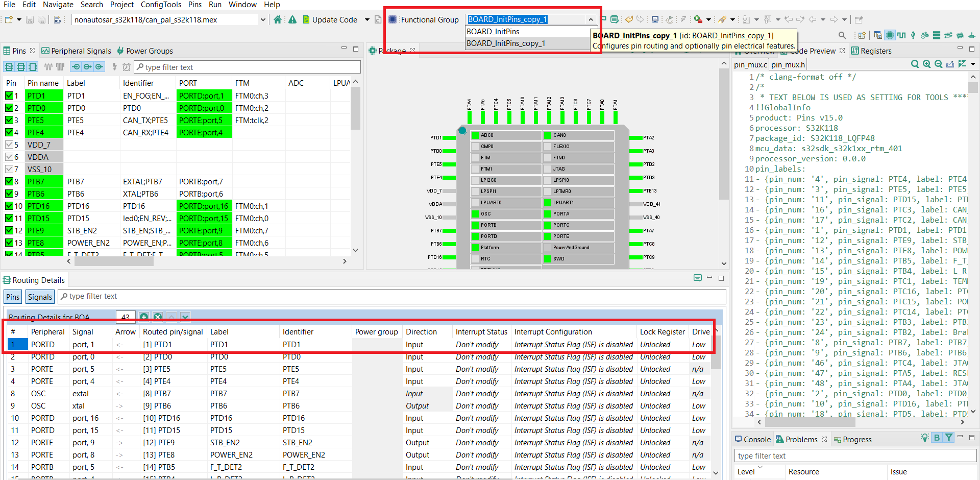
Task: Switch to the Registers tab
Action: click(871, 51)
